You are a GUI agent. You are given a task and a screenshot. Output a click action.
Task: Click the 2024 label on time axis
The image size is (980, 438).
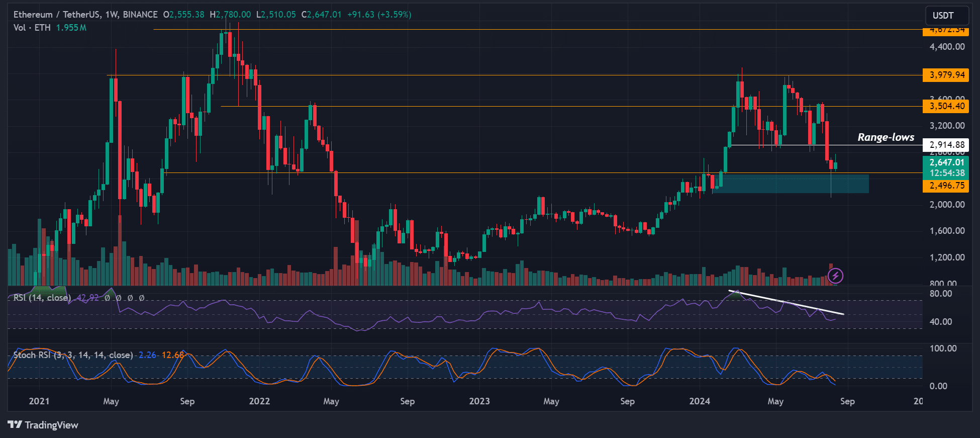point(700,401)
